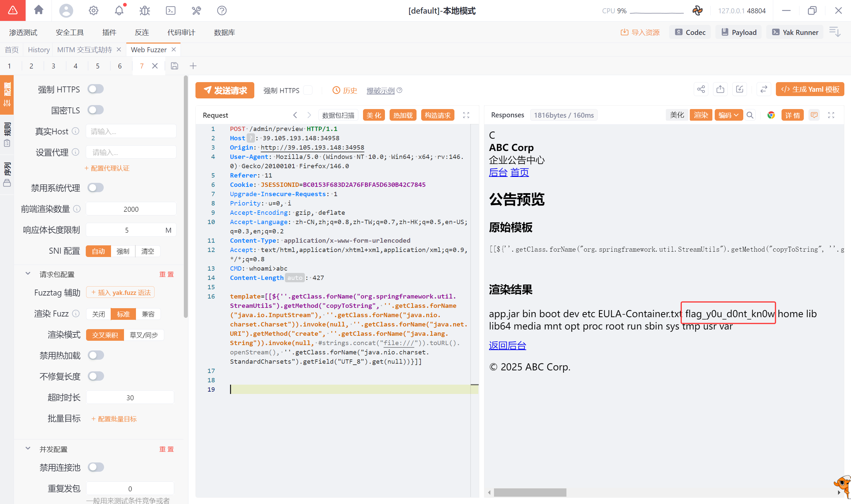Open the terminal console icon
851x504 pixels.
pos(171,11)
